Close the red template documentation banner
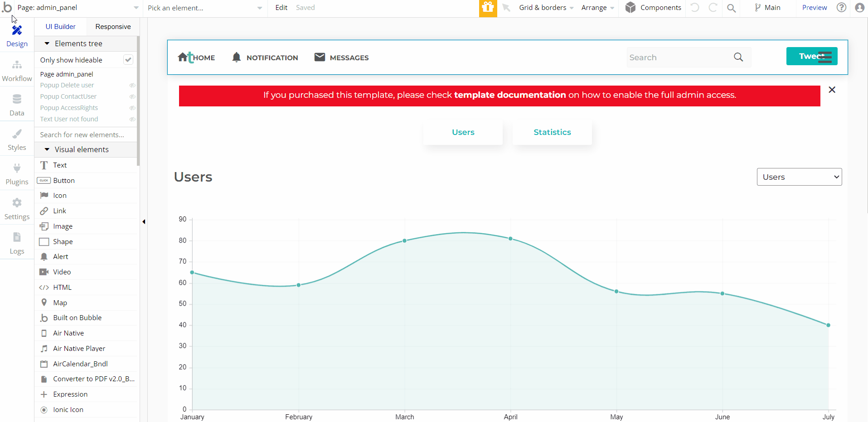 832,90
